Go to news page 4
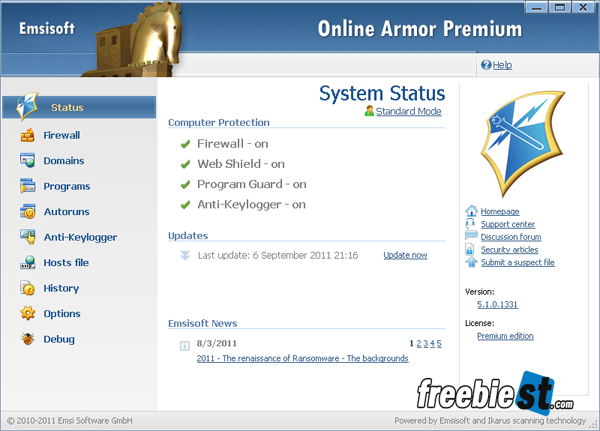 tap(432, 343)
